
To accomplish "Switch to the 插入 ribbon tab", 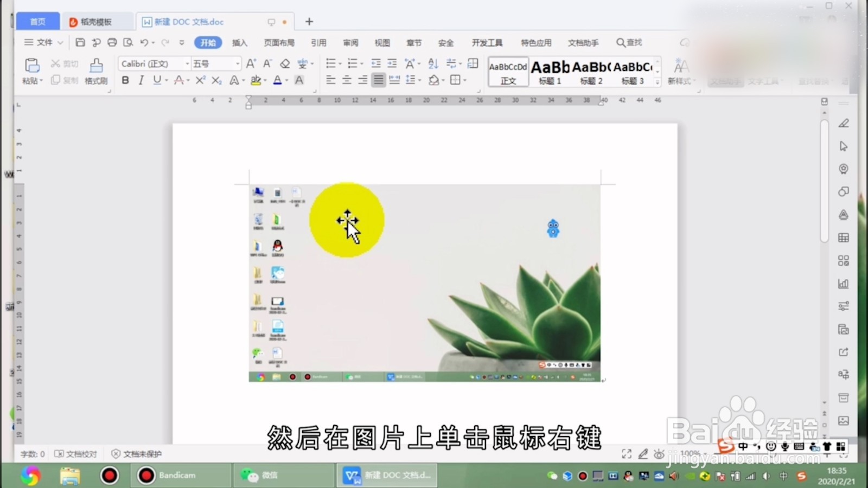I will tap(239, 42).
